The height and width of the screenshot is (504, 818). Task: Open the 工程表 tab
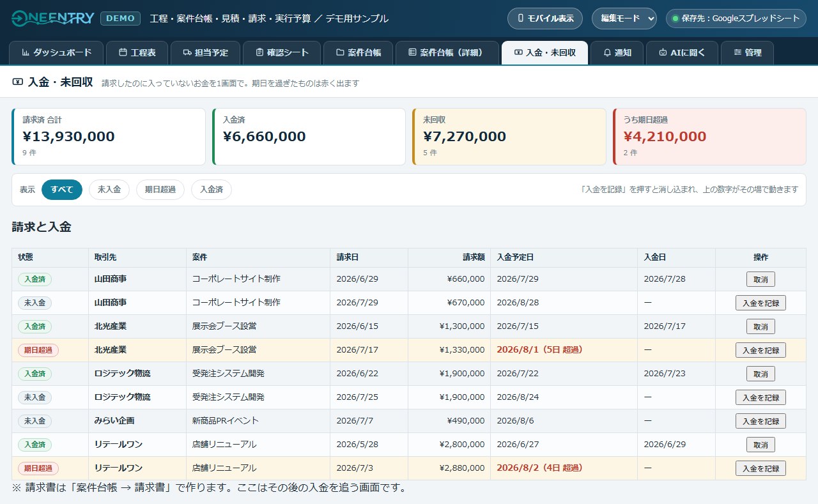(x=137, y=53)
